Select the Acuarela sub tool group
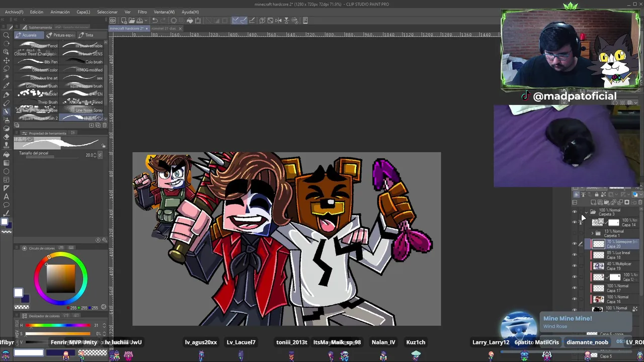Viewport: 644px width, 362px height. pos(29,35)
